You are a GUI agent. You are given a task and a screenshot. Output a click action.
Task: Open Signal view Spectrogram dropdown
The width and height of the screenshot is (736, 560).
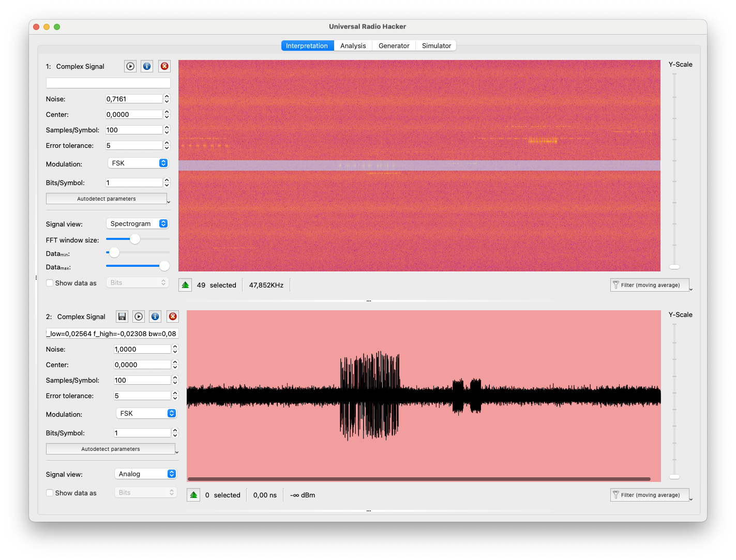tap(138, 223)
